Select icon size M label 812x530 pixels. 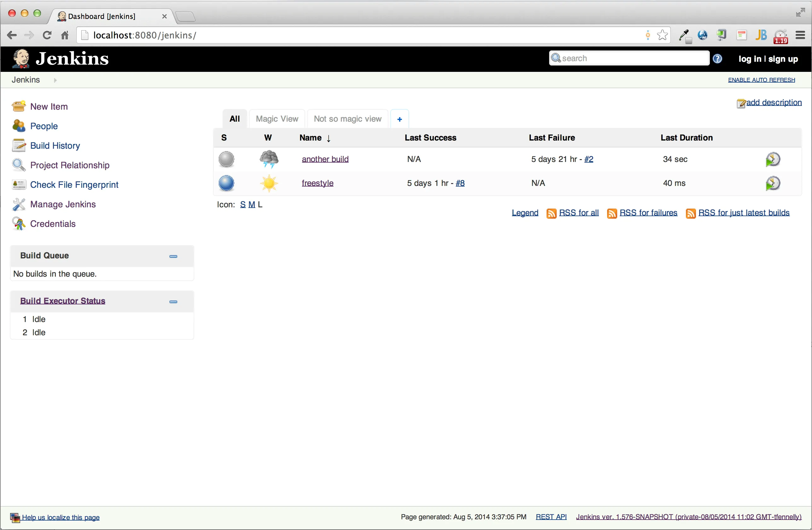click(x=251, y=204)
